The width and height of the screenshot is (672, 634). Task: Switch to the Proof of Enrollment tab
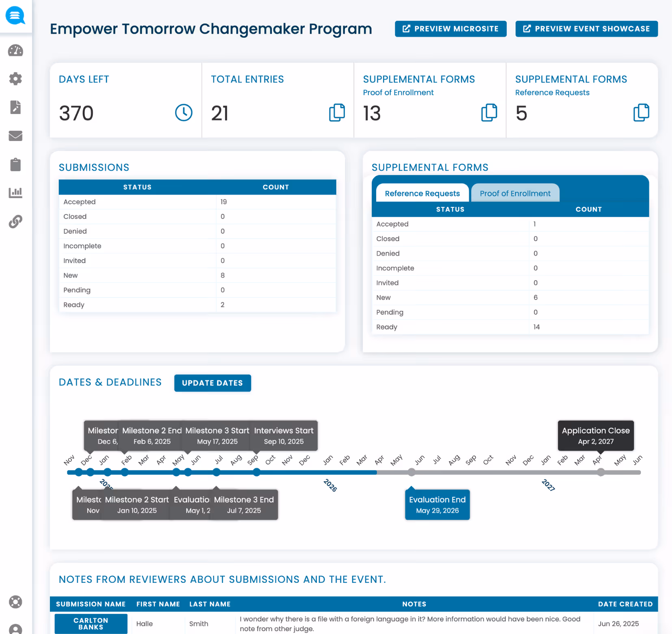(x=515, y=193)
